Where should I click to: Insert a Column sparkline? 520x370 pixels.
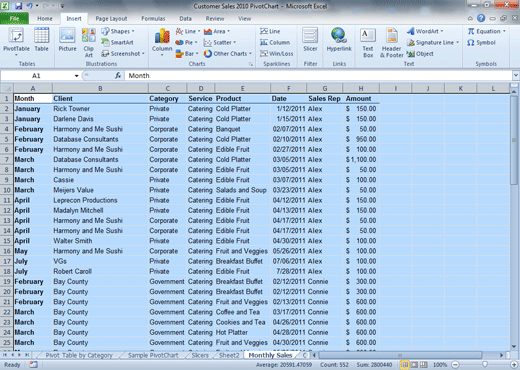click(275, 42)
